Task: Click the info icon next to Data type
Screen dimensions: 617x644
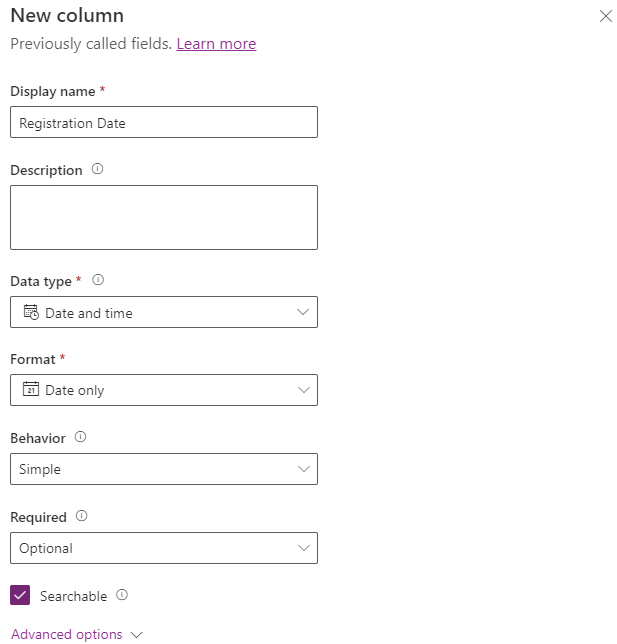Action: coord(98,281)
